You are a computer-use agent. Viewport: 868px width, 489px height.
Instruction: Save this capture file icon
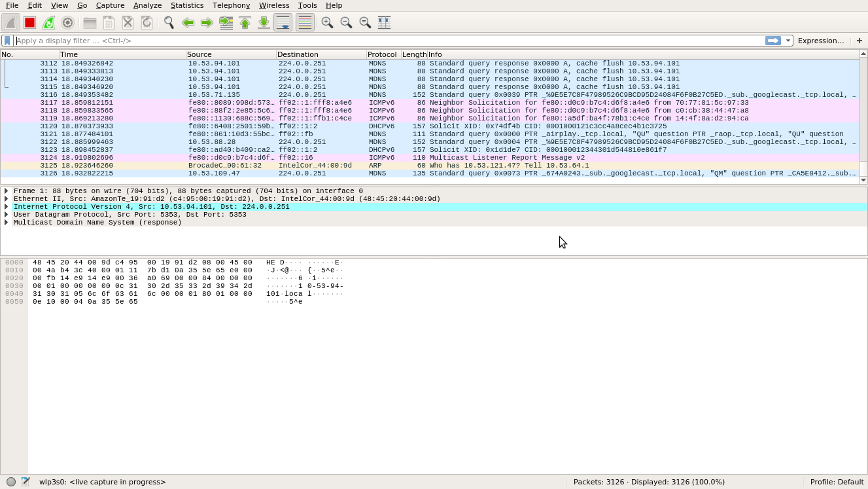tap(109, 22)
